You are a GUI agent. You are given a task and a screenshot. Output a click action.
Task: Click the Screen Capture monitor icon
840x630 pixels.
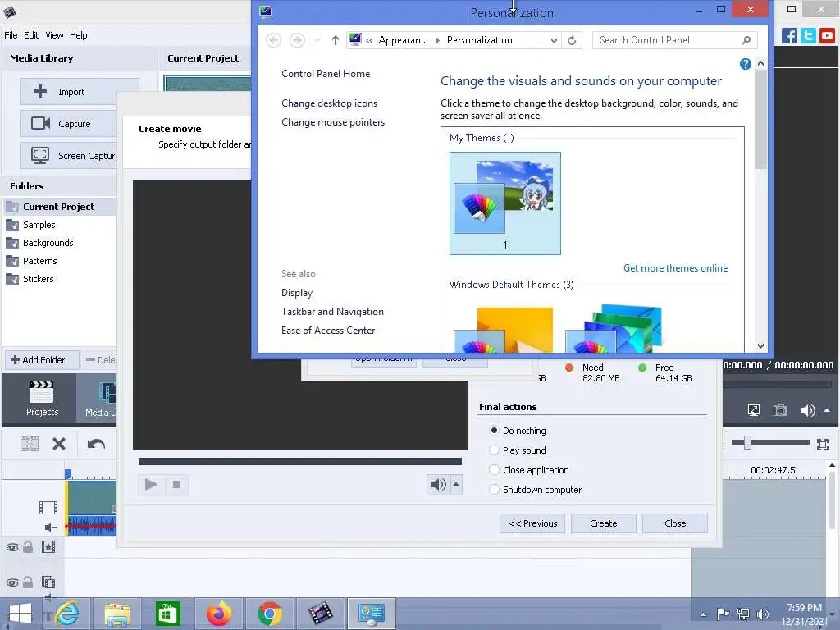pyautogui.click(x=40, y=155)
